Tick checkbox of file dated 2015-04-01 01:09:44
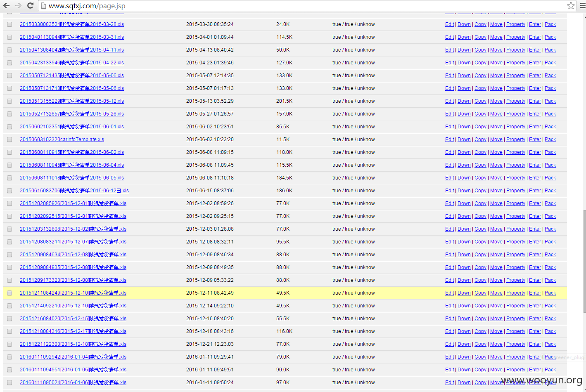586x392 pixels. (9, 37)
